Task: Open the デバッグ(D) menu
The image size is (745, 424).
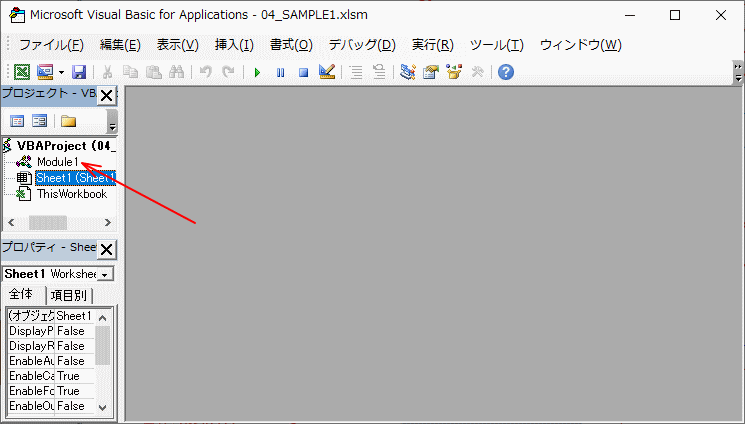Action: click(362, 45)
